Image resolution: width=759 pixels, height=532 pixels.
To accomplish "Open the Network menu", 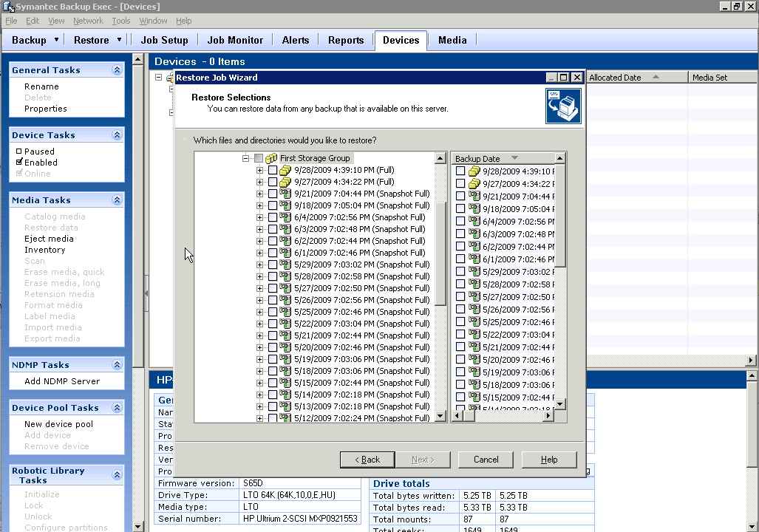I will (88, 21).
